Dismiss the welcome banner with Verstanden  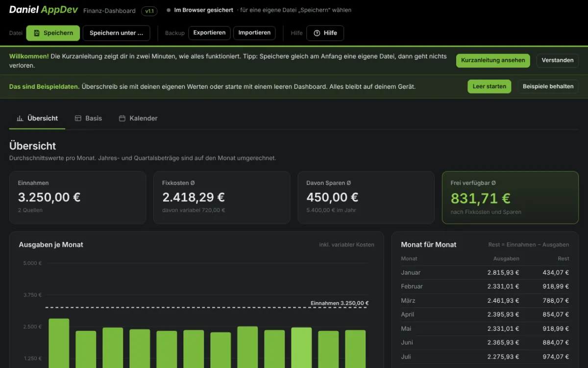coord(558,60)
